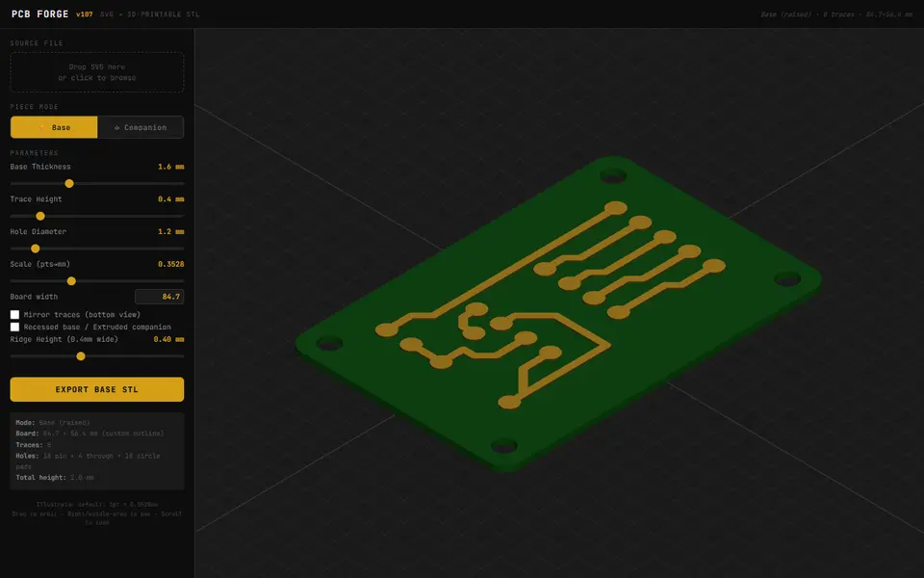The width and height of the screenshot is (924, 578).
Task: Adjust the Trace Height slider handle
Action: [x=40, y=216]
